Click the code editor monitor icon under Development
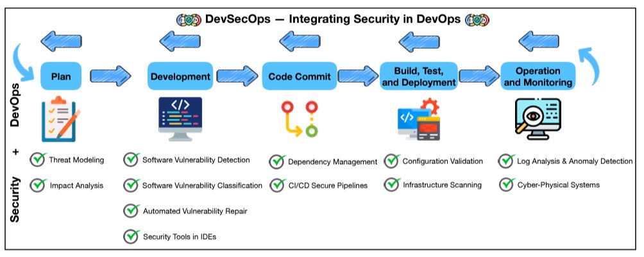Image resolution: width=644 pixels, height=257 pixels. (180, 119)
